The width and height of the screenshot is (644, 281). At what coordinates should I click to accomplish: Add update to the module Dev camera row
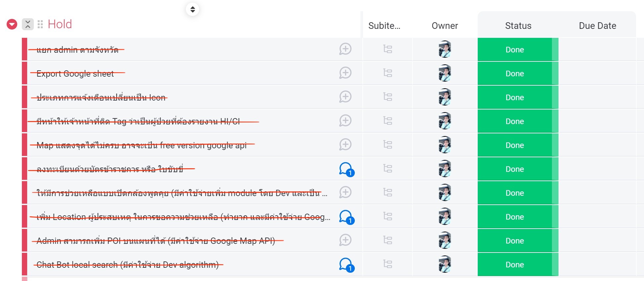point(345,192)
